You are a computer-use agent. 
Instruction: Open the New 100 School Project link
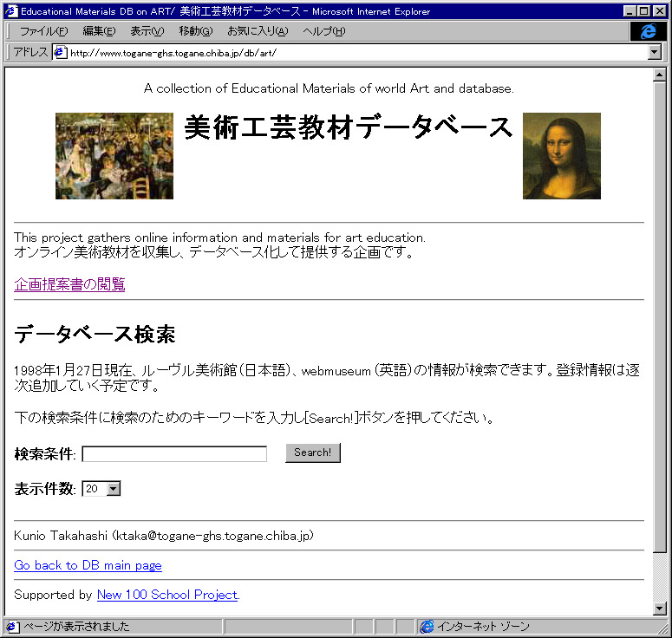[x=167, y=595]
